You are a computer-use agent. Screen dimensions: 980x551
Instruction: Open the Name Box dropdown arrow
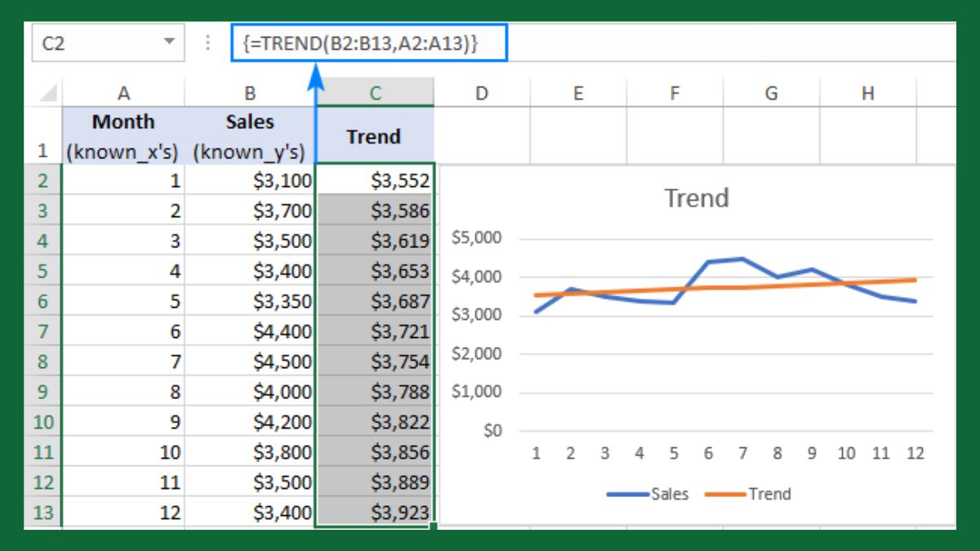point(170,42)
